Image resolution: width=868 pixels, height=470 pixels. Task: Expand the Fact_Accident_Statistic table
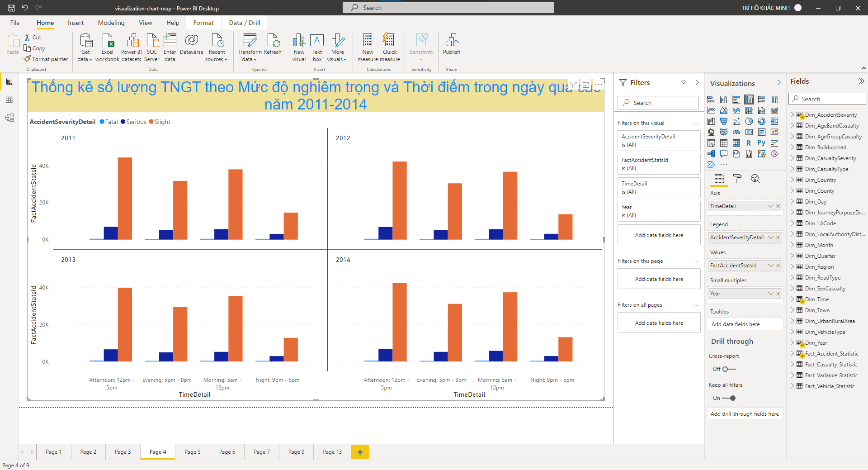tap(793, 354)
